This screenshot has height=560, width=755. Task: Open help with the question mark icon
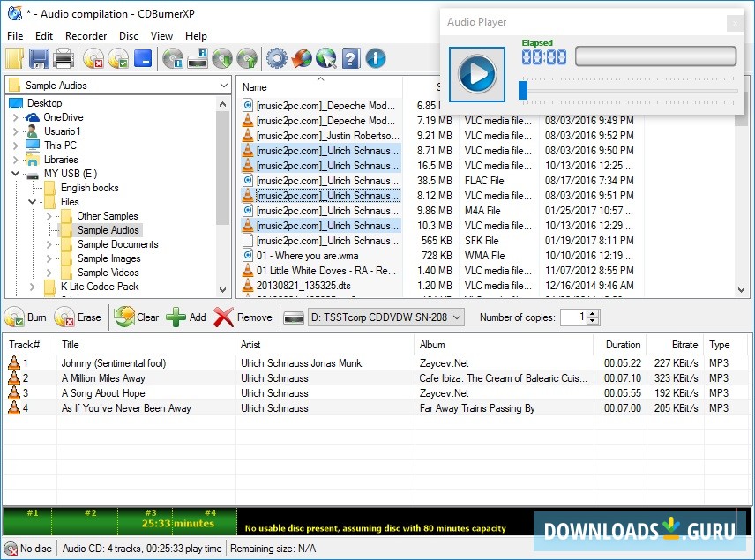coord(351,59)
